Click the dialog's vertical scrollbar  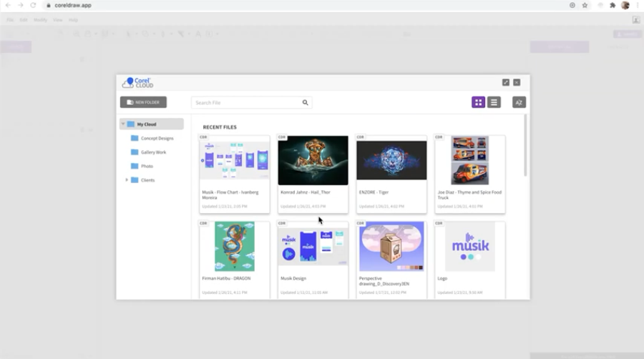pos(525,146)
